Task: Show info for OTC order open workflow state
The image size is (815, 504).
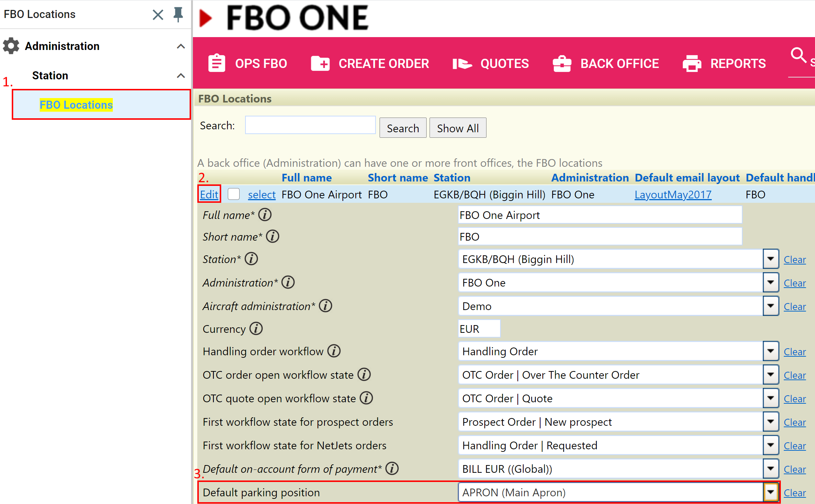Action: tap(364, 374)
